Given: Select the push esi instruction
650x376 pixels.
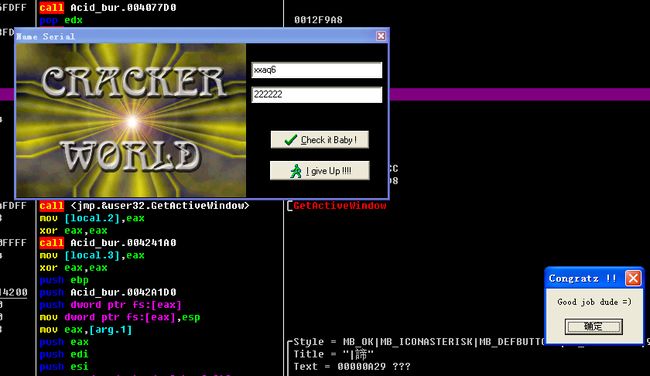Looking at the screenshot, I should point(64,366).
